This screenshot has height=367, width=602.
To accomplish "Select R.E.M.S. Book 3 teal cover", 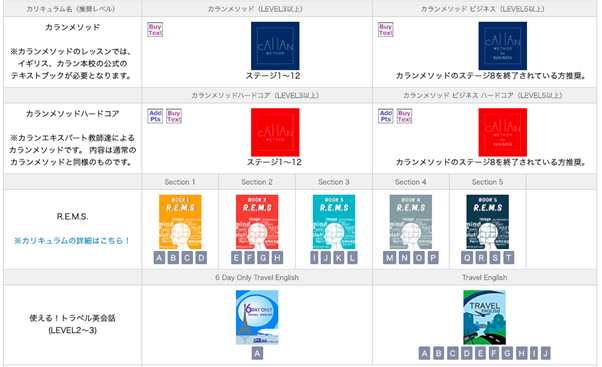I will 334,222.
